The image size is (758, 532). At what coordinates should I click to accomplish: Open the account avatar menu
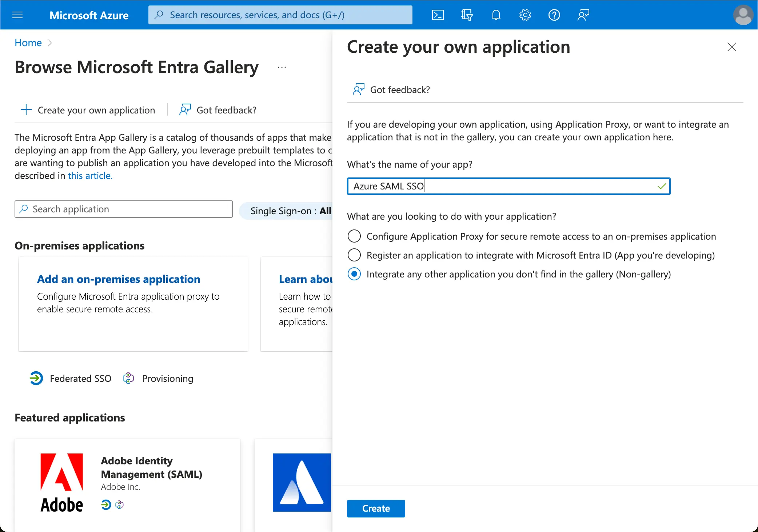pyautogui.click(x=743, y=15)
